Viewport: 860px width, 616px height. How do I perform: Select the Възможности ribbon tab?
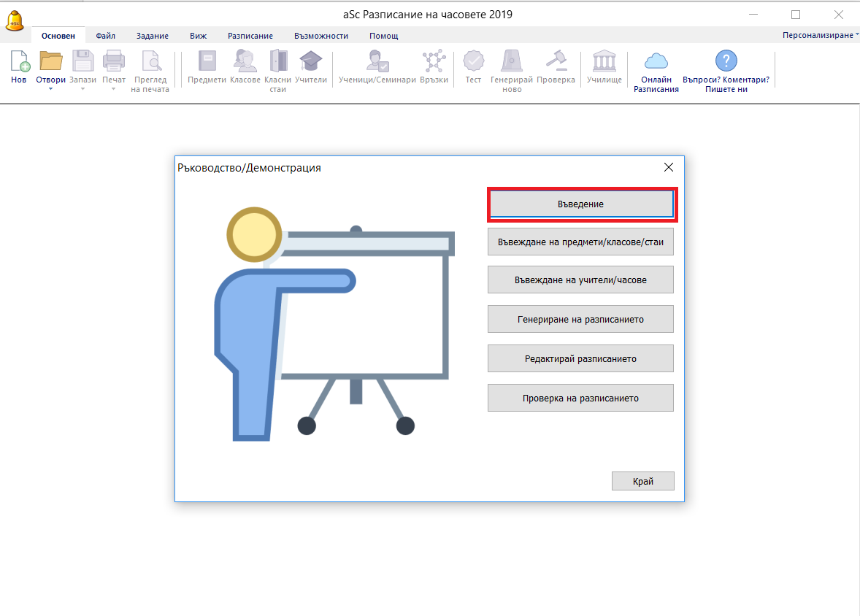coord(321,36)
